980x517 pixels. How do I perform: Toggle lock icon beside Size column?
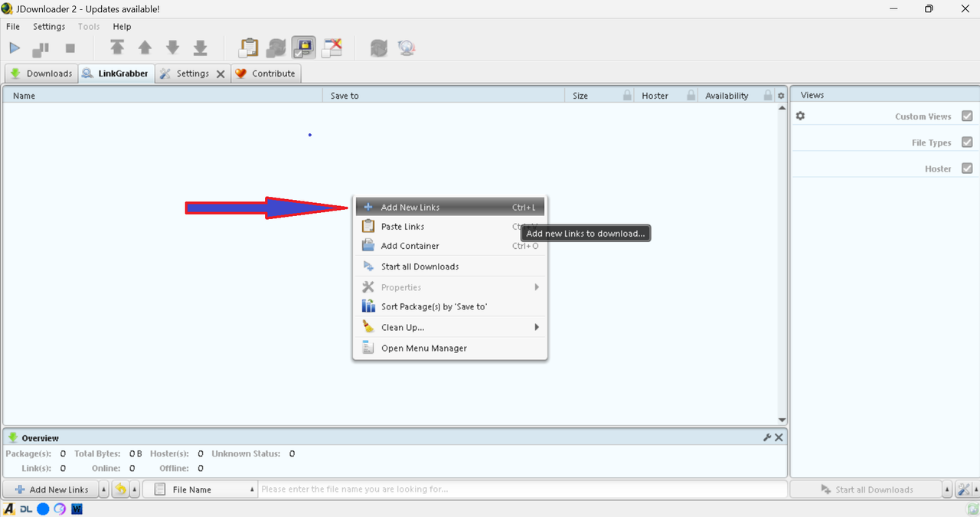point(628,96)
